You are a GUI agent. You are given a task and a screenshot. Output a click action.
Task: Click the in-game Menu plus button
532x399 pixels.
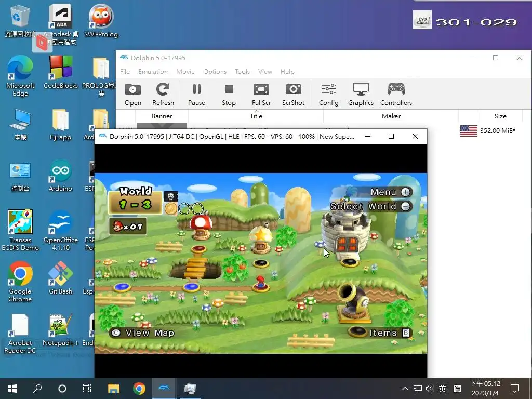(x=405, y=192)
